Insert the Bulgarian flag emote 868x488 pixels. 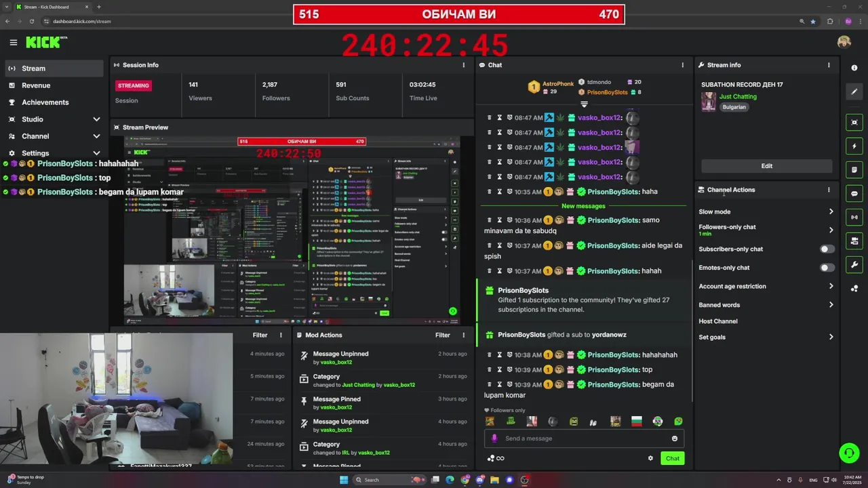click(636, 421)
